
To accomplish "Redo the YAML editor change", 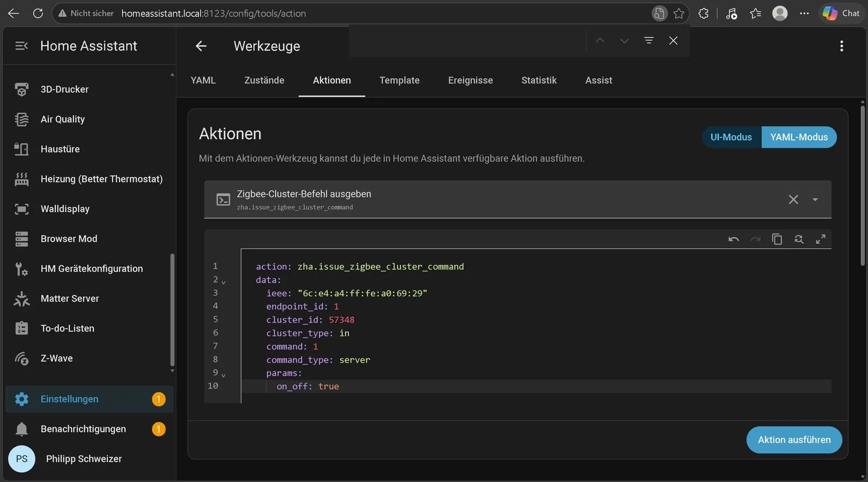I will coord(755,239).
